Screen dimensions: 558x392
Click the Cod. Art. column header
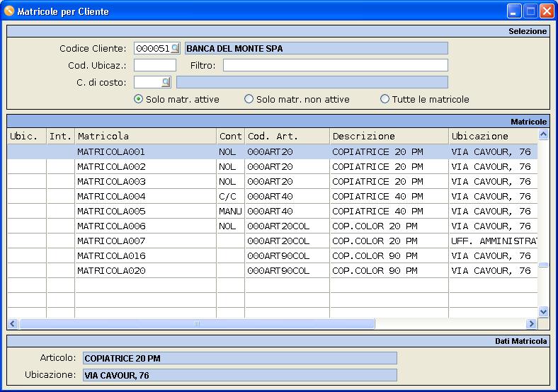287,137
